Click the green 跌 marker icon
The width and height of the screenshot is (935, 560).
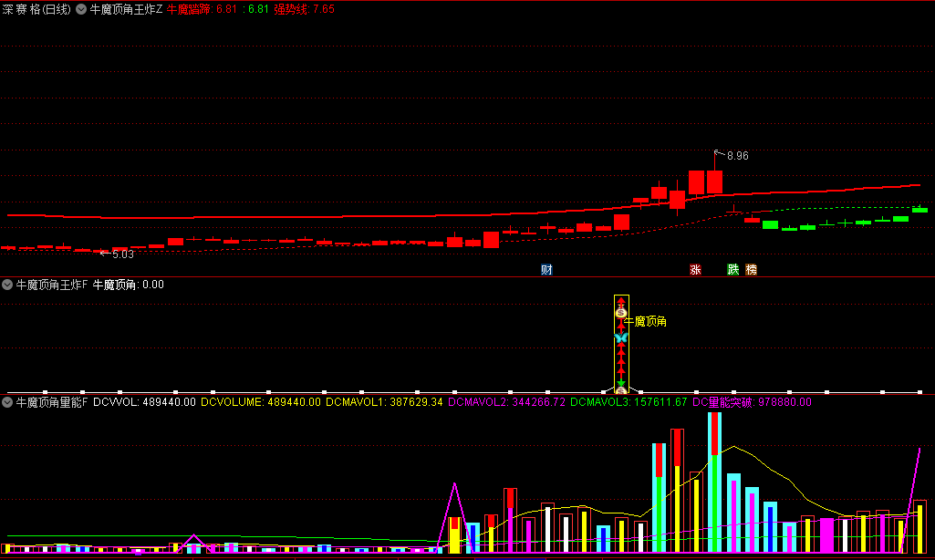coord(733,270)
